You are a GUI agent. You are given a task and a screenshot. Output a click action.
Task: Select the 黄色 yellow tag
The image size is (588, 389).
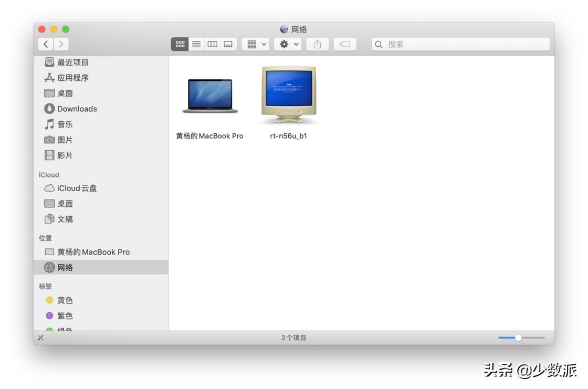coord(65,300)
